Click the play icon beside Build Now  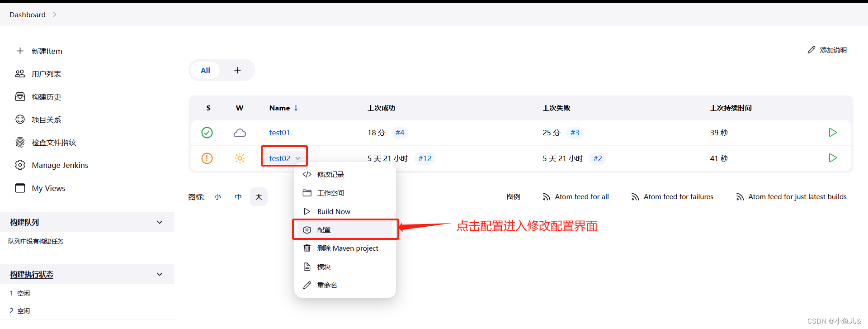click(x=307, y=211)
